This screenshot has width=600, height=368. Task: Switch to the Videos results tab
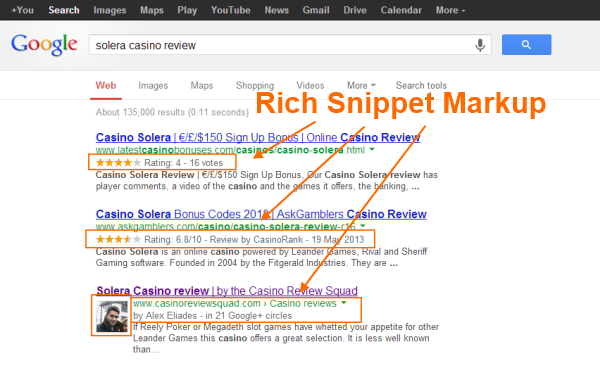310,85
